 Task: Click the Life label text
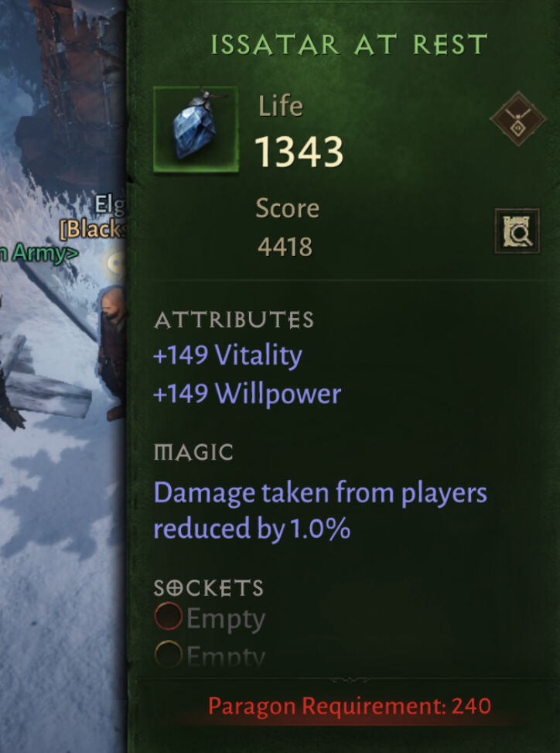[281, 106]
